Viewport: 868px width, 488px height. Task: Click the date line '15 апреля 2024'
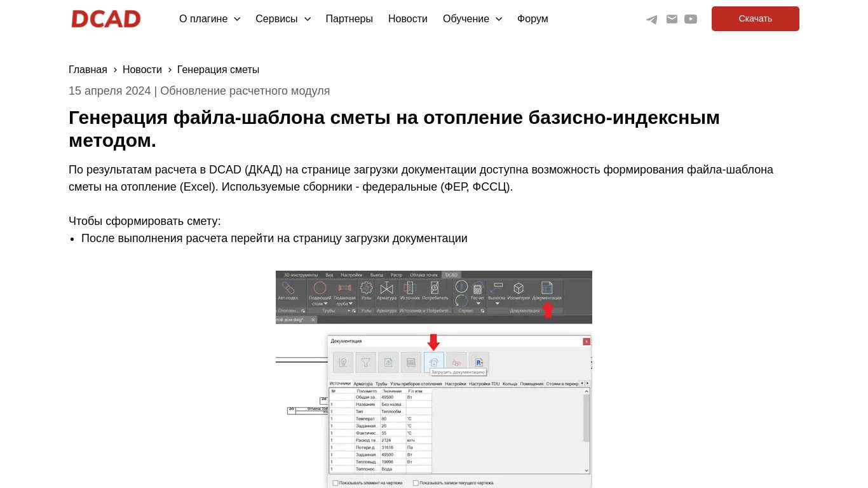[x=110, y=91]
